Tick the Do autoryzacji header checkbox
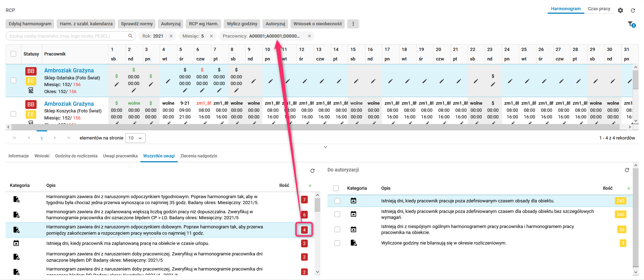This screenshot has height=280, width=644. coord(336,188)
